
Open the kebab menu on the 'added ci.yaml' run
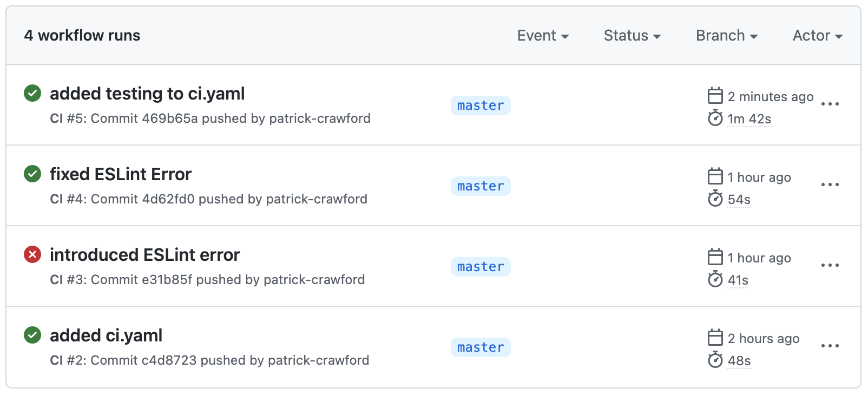[x=830, y=345]
